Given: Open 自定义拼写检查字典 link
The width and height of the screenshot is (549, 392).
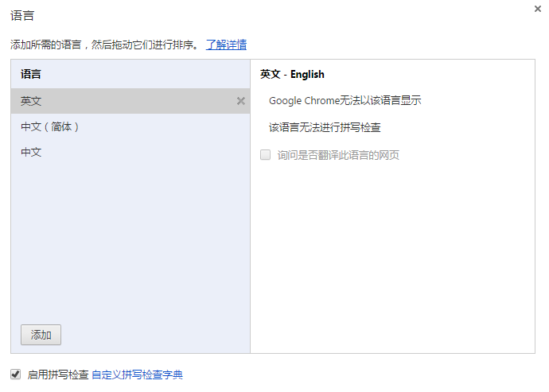Looking at the screenshot, I should (137, 375).
